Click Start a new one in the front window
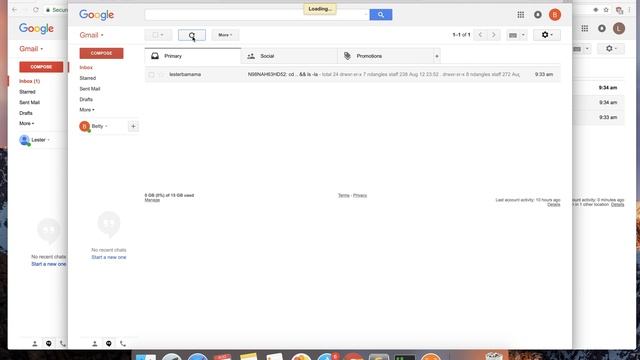Viewport: 640px width, 360px height. click(109, 257)
